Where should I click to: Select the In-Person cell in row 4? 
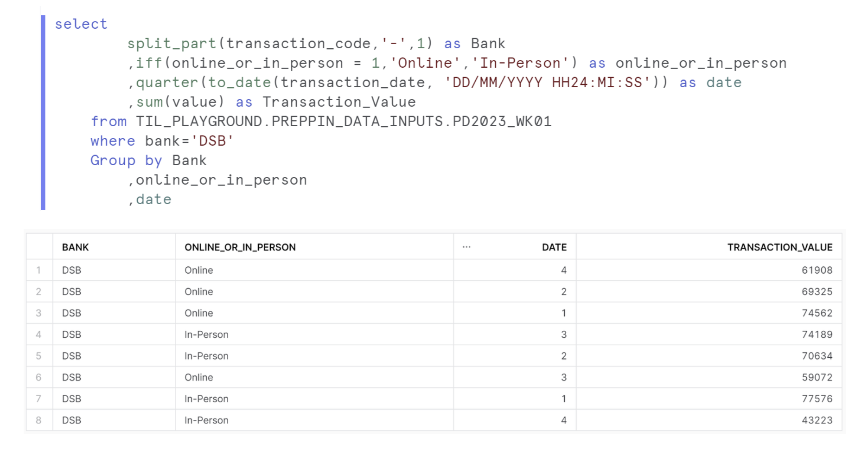(206, 335)
